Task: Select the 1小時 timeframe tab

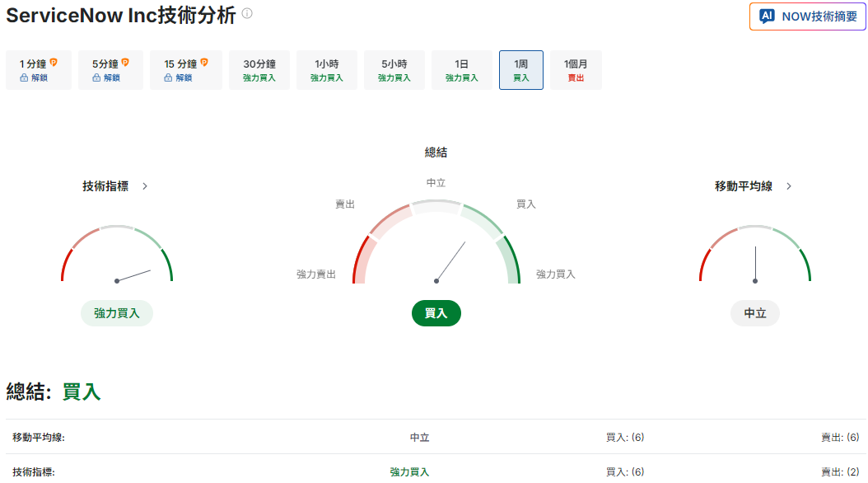Action: 327,70
